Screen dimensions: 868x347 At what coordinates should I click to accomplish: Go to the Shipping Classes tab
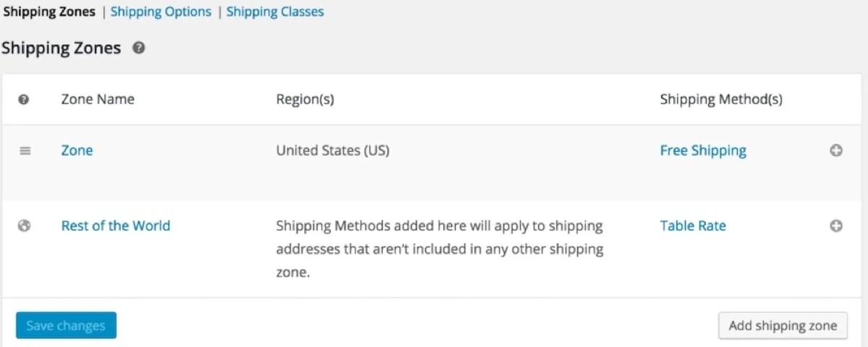[x=275, y=12]
